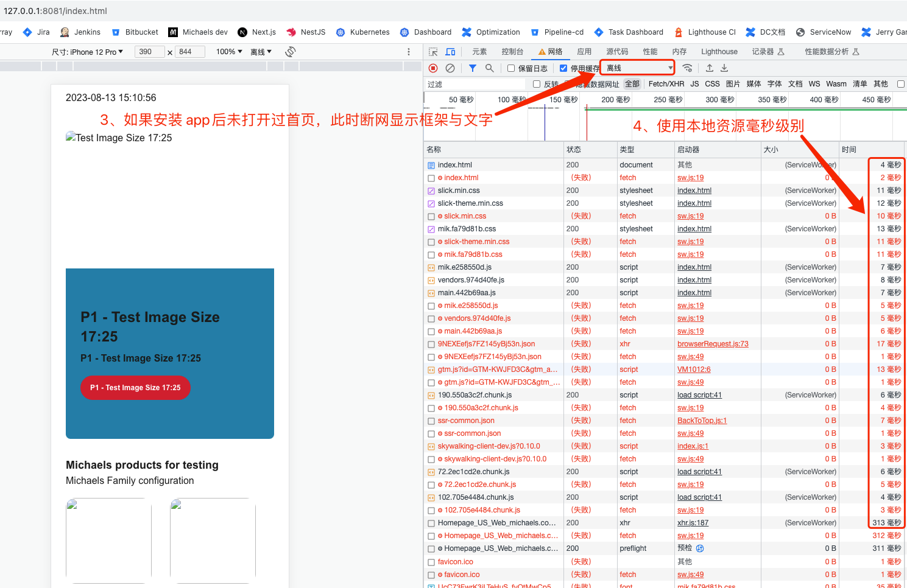Filter requests by Fetch/XHR
This screenshot has width=907, height=588.
point(666,84)
